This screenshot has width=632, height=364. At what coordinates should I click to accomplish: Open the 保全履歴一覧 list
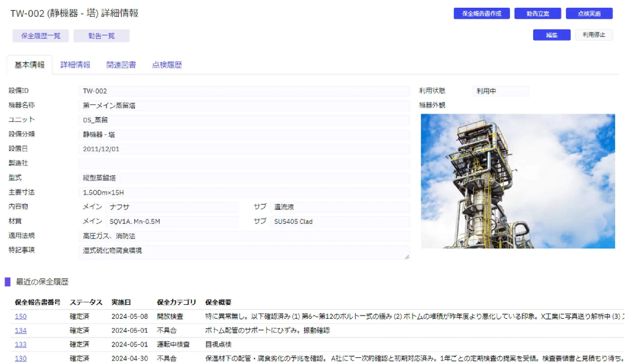41,36
